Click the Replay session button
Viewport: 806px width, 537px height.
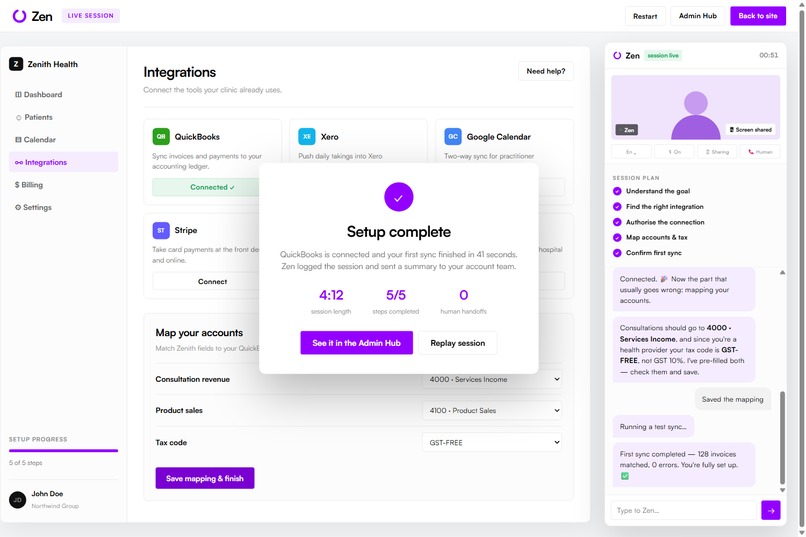click(x=457, y=343)
